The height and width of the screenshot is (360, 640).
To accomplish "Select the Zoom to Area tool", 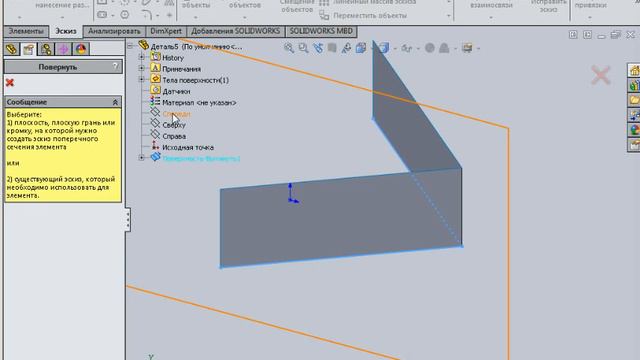I will (x=303, y=48).
